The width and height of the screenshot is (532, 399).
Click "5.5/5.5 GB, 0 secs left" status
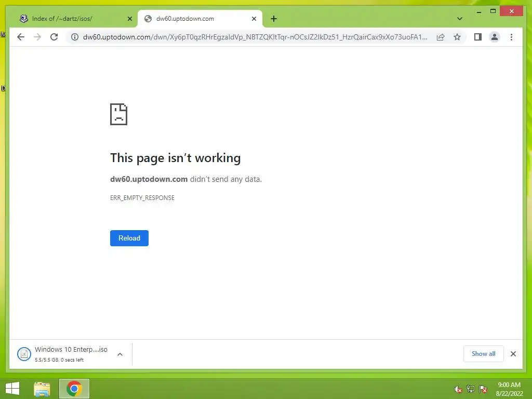pos(59,360)
